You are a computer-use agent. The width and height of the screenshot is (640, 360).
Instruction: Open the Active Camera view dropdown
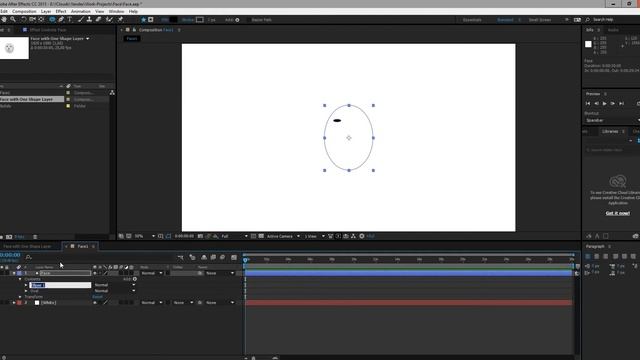[283, 236]
